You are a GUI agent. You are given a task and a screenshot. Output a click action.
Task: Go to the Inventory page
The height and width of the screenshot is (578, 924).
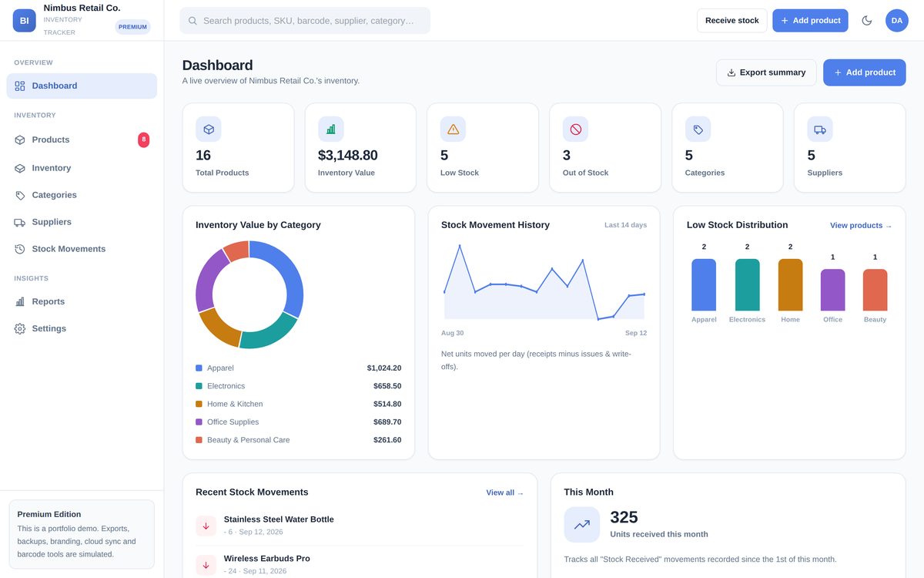tap(82, 168)
